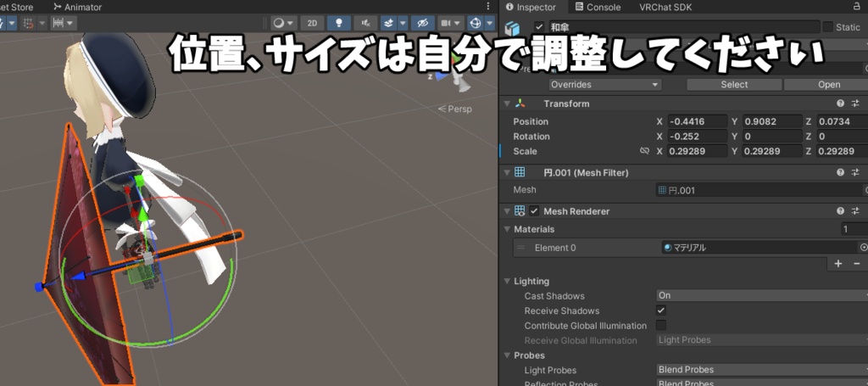Toggle Receive Shadows checkbox
The image size is (868, 386).
pyautogui.click(x=661, y=310)
